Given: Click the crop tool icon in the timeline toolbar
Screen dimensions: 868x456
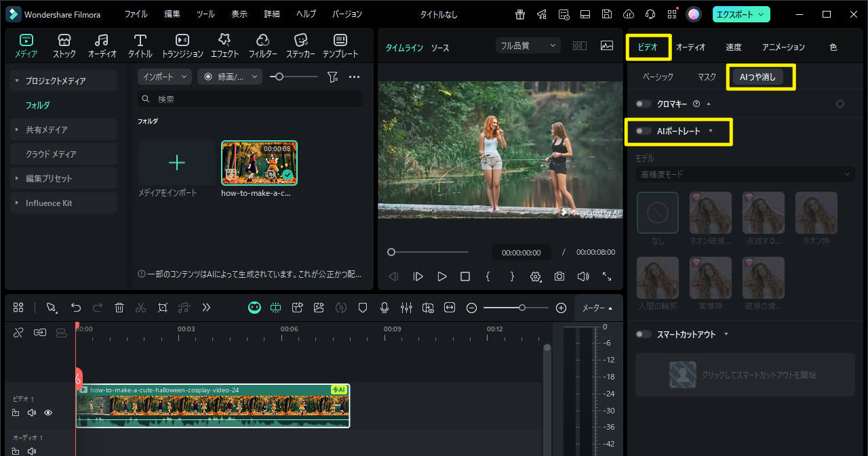Looking at the screenshot, I should (x=163, y=308).
